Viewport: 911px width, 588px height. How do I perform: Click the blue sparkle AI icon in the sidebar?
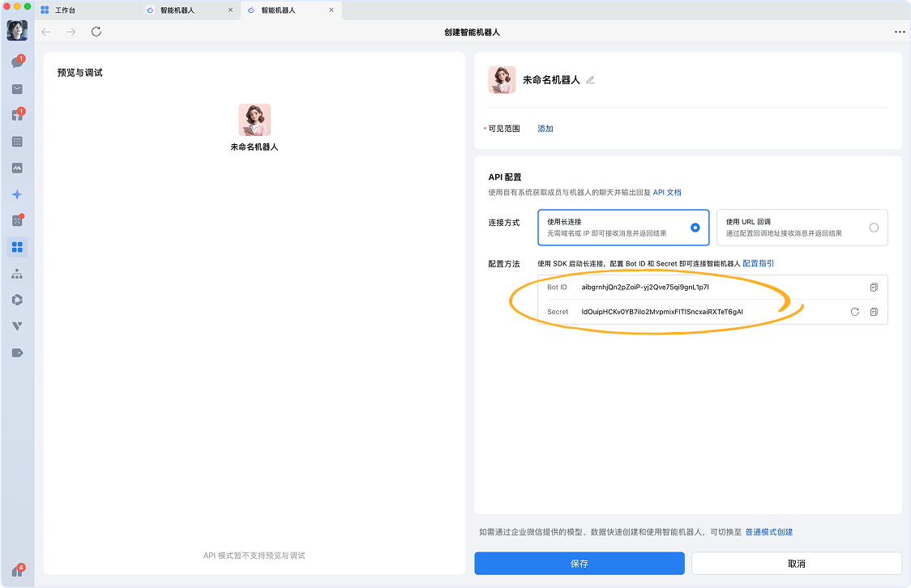pos(17,194)
